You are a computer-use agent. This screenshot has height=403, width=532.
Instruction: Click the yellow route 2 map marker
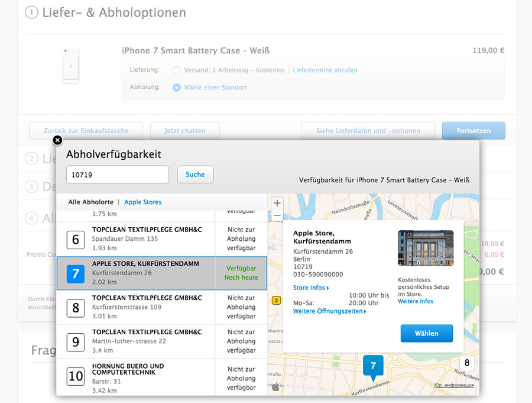click(x=277, y=301)
